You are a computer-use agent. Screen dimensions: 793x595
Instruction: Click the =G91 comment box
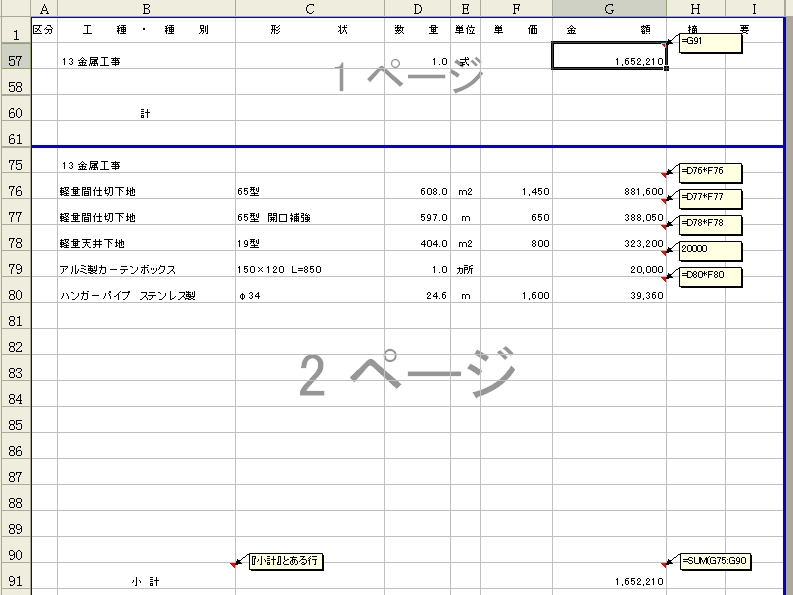(709, 44)
